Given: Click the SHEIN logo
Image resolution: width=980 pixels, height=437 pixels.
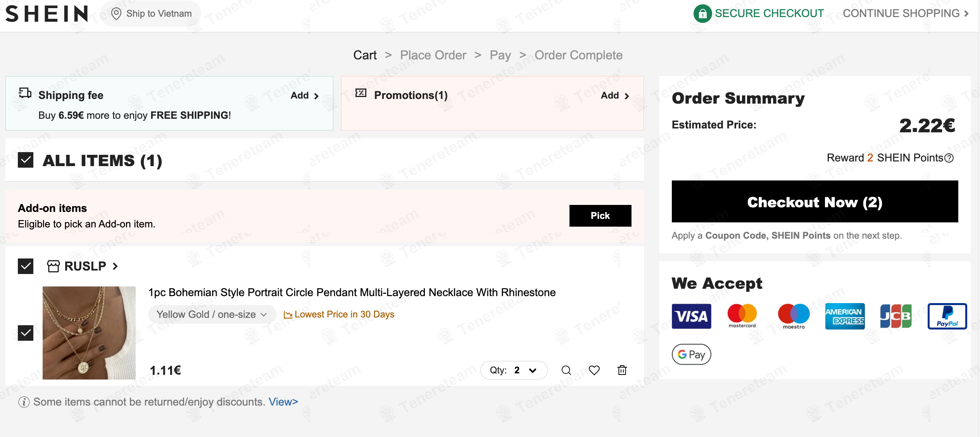Looking at the screenshot, I should pos(47,14).
